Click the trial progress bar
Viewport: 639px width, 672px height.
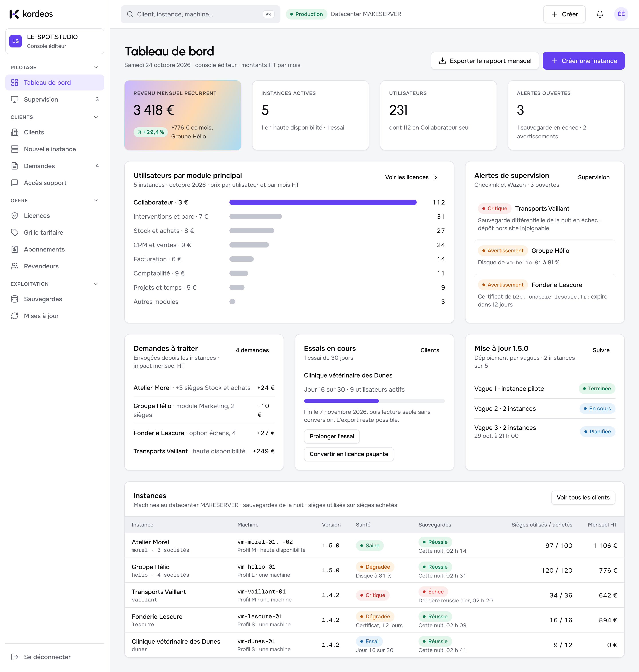374,401
